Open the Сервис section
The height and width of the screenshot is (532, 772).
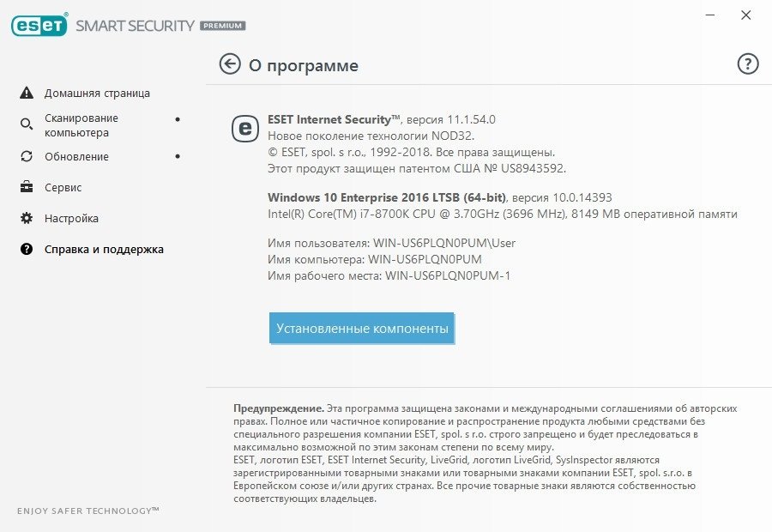coord(63,188)
